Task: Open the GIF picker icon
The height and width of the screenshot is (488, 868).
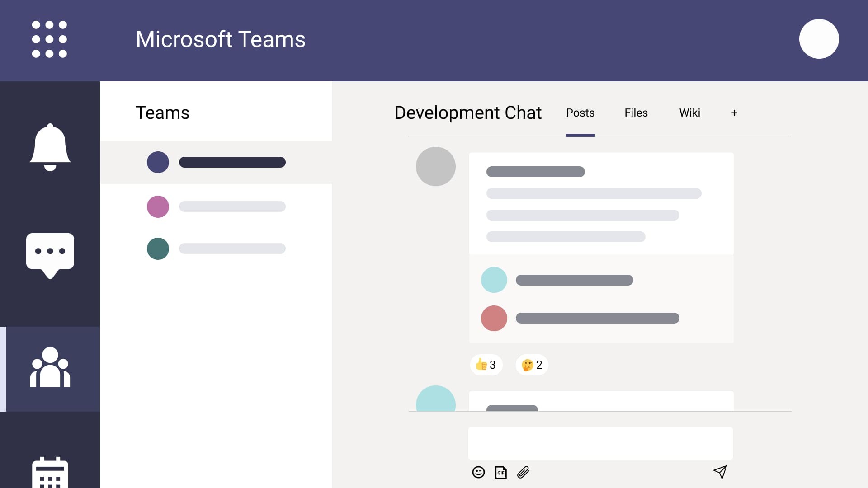Action: [501, 472]
